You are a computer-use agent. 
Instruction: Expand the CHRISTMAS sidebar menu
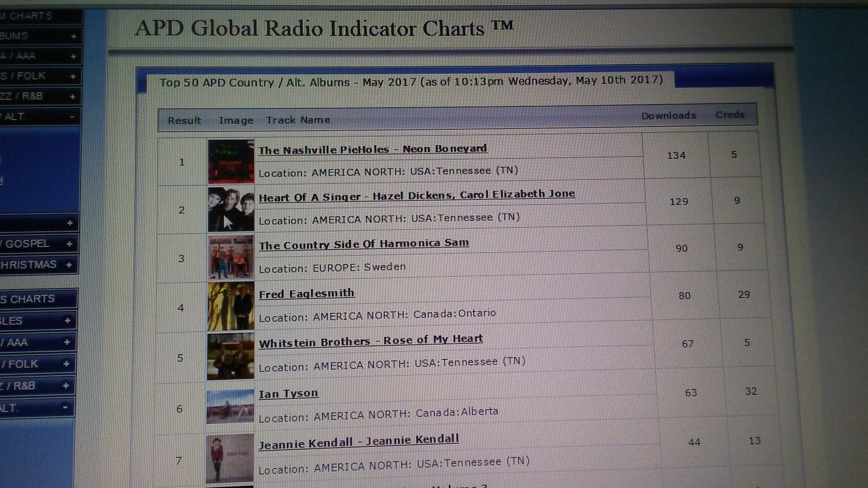click(x=69, y=264)
